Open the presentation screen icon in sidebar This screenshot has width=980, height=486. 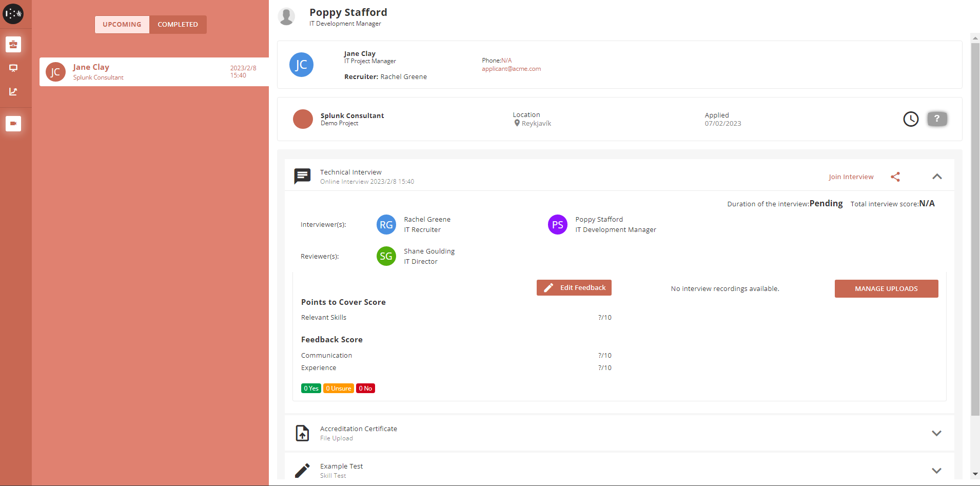pyautogui.click(x=13, y=68)
